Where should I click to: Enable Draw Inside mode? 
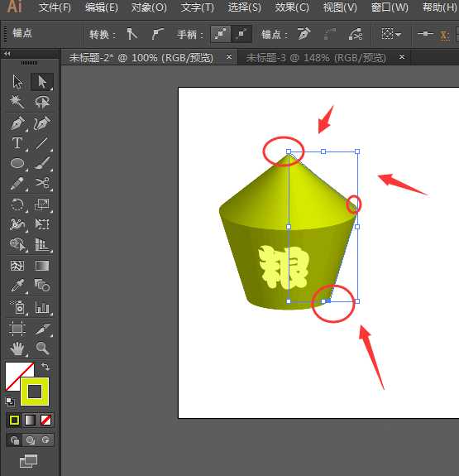click(x=45, y=440)
